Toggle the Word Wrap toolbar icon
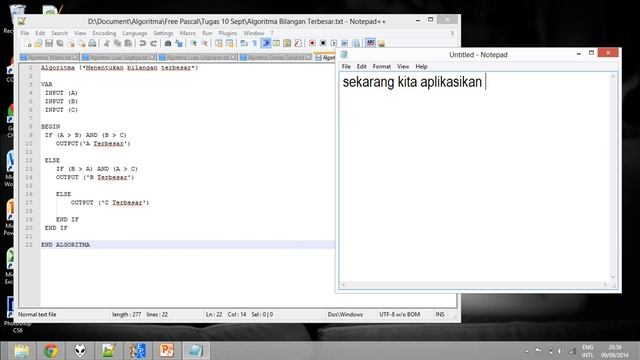Viewport: 640px width, 360px height. coord(244,44)
